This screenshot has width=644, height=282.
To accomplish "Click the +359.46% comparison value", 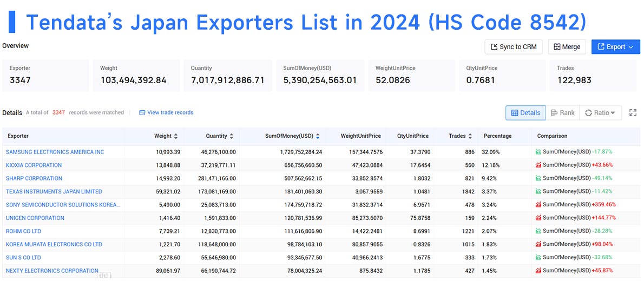I will 604,205.
